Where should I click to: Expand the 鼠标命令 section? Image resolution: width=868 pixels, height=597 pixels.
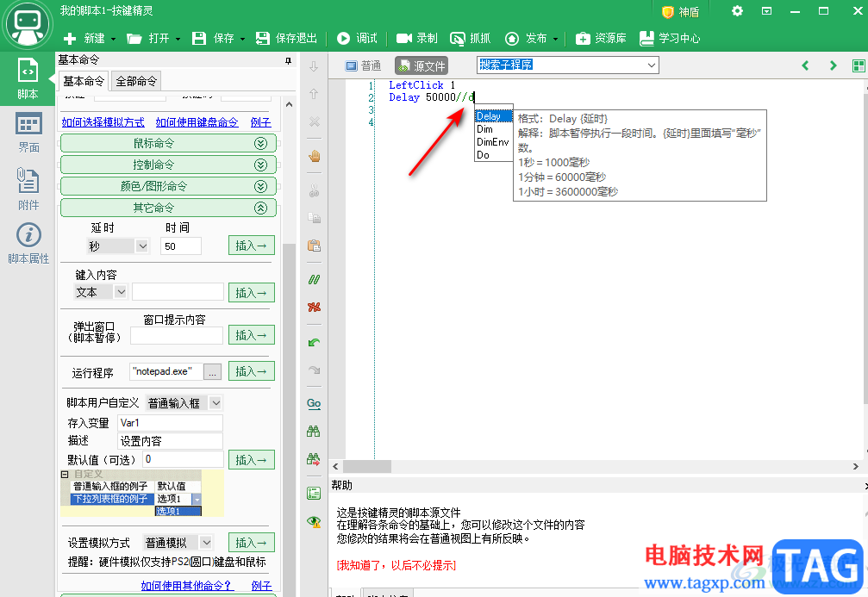(168, 143)
